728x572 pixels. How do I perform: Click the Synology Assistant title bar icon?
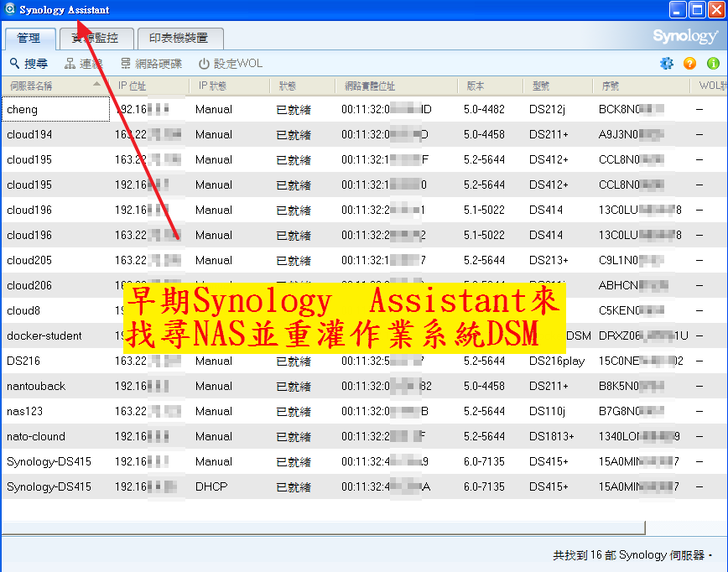10,9
